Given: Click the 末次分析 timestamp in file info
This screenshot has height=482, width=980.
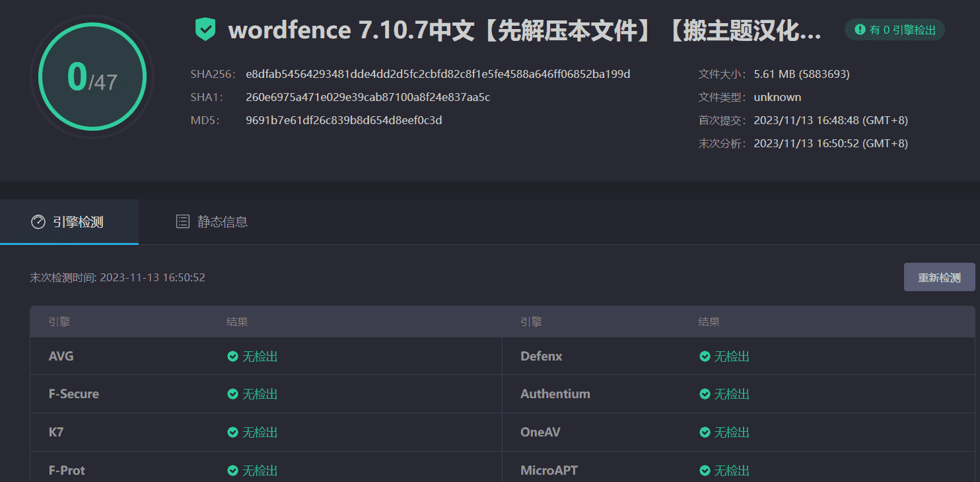Looking at the screenshot, I should coord(831,143).
